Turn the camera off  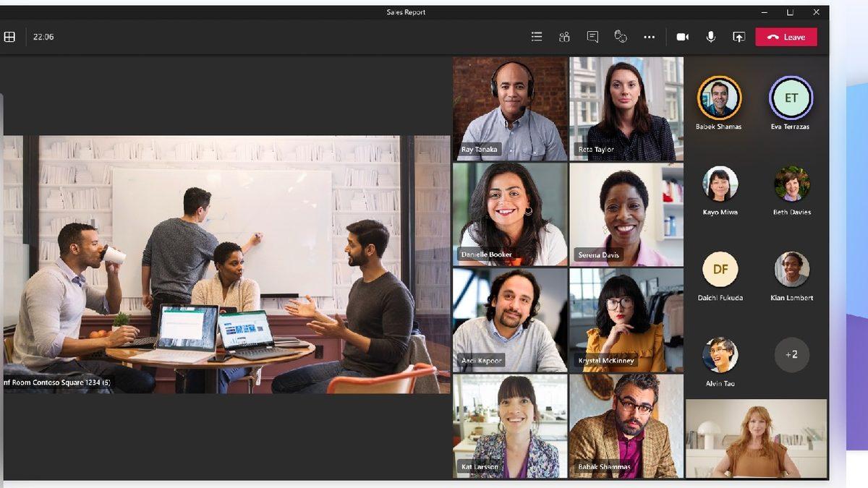coord(682,37)
